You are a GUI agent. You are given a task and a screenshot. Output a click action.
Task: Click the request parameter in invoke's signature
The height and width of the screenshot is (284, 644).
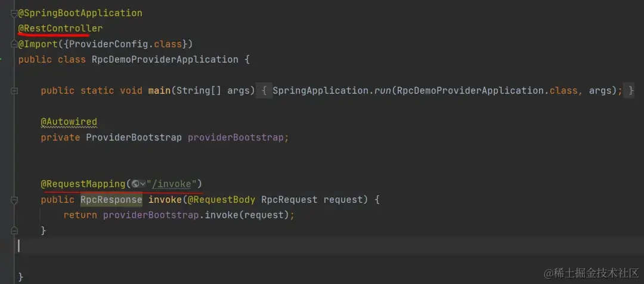click(x=343, y=200)
